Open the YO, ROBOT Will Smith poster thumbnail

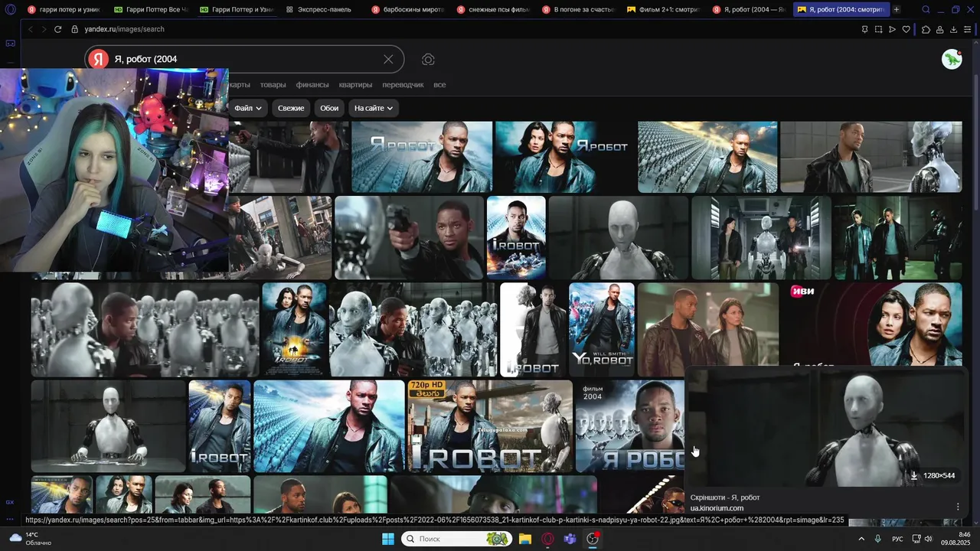coord(602,330)
